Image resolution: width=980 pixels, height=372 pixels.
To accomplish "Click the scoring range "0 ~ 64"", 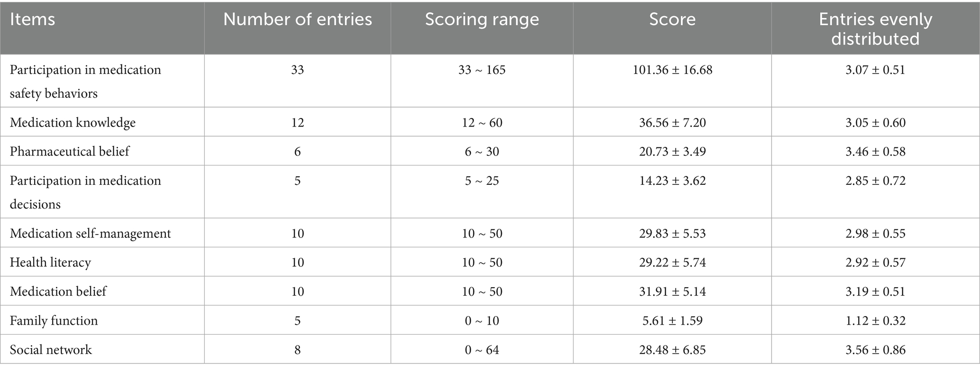I will point(482,350).
